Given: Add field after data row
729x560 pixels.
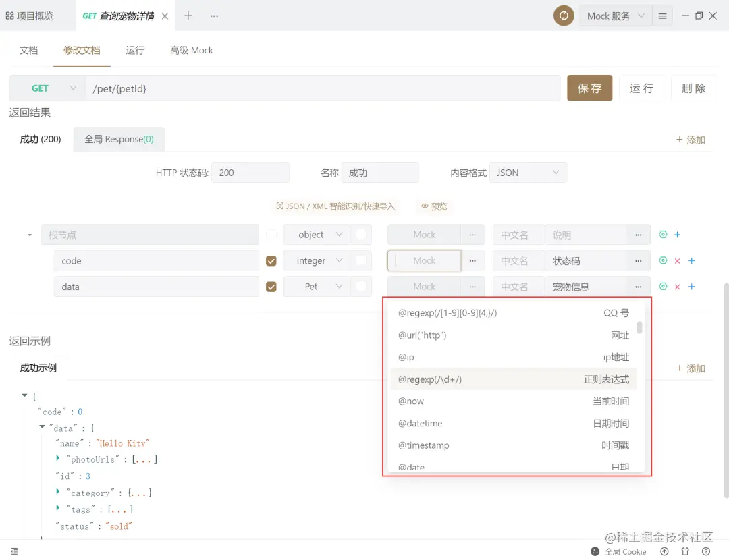Looking at the screenshot, I should 692,287.
